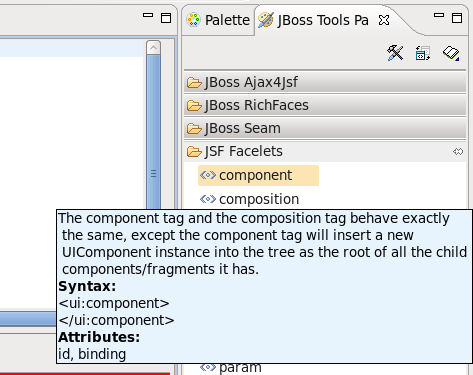Select the component palette item
The height and width of the screenshot is (375, 473).
(x=258, y=175)
